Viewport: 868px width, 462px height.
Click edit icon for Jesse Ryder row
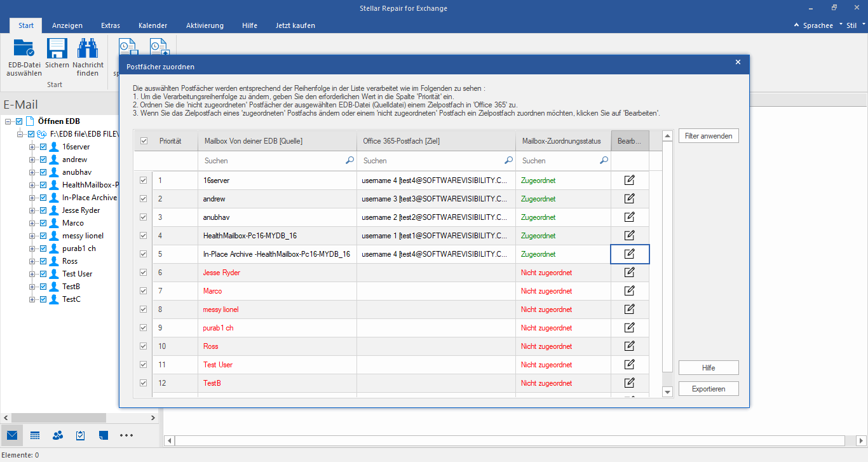tap(630, 273)
